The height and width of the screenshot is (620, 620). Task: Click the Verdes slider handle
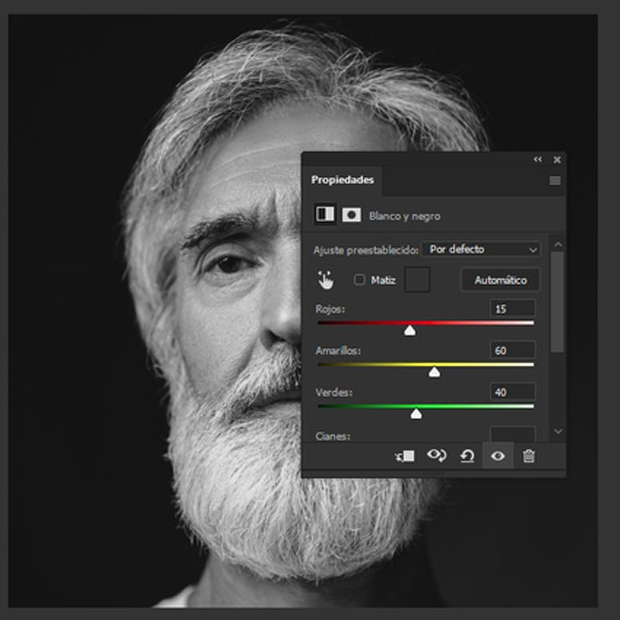[416, 414]
